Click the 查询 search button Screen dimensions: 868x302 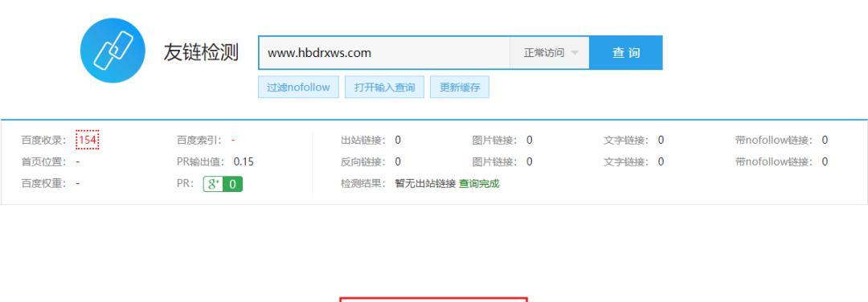click(x=625, y=53)
